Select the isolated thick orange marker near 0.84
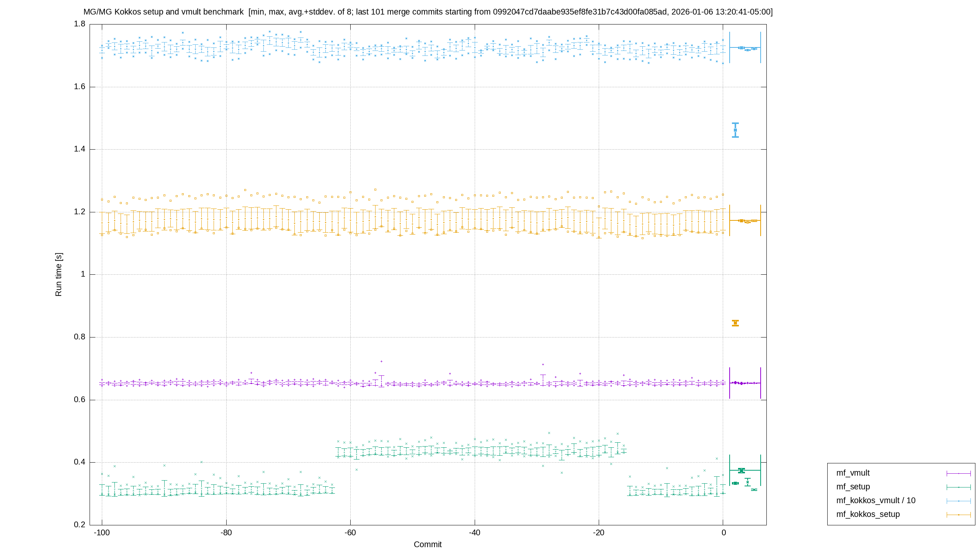 735,323
